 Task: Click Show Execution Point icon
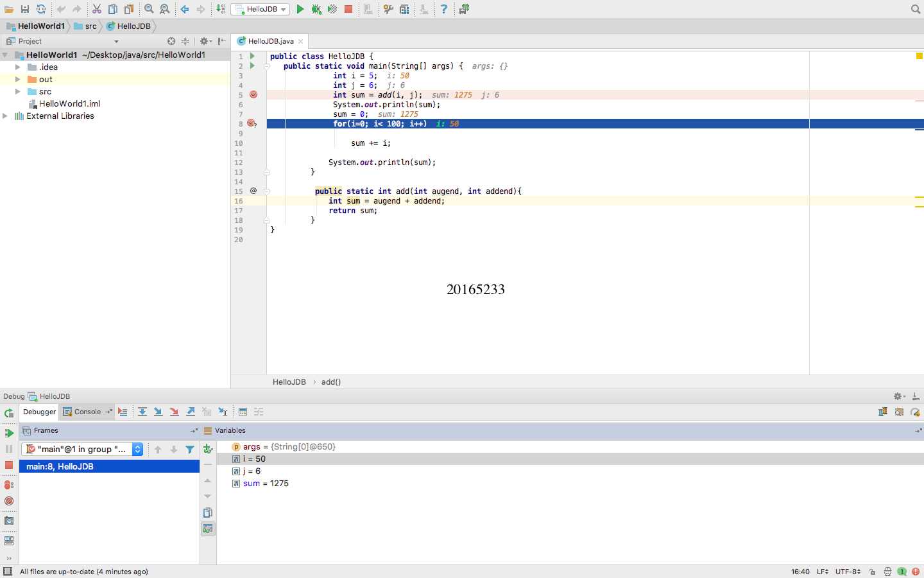123,412
